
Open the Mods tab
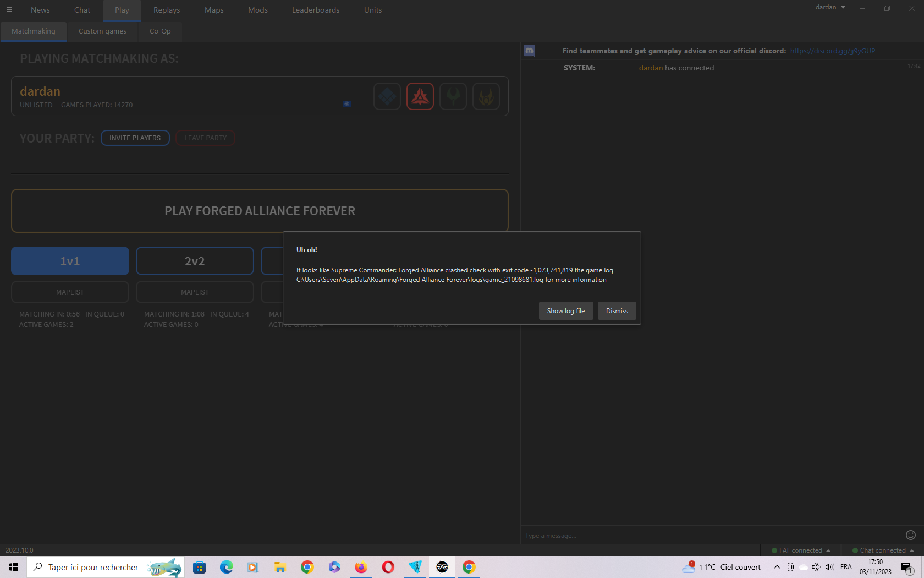click(x=258, y=10)
